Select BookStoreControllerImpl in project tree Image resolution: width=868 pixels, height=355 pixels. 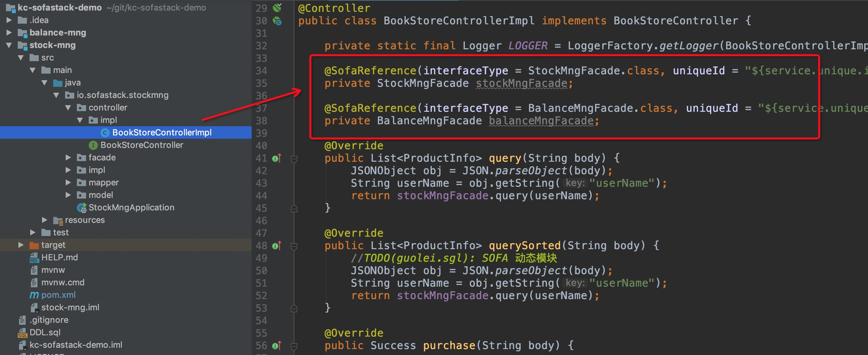pyautogui.click(x=126, y=132)
